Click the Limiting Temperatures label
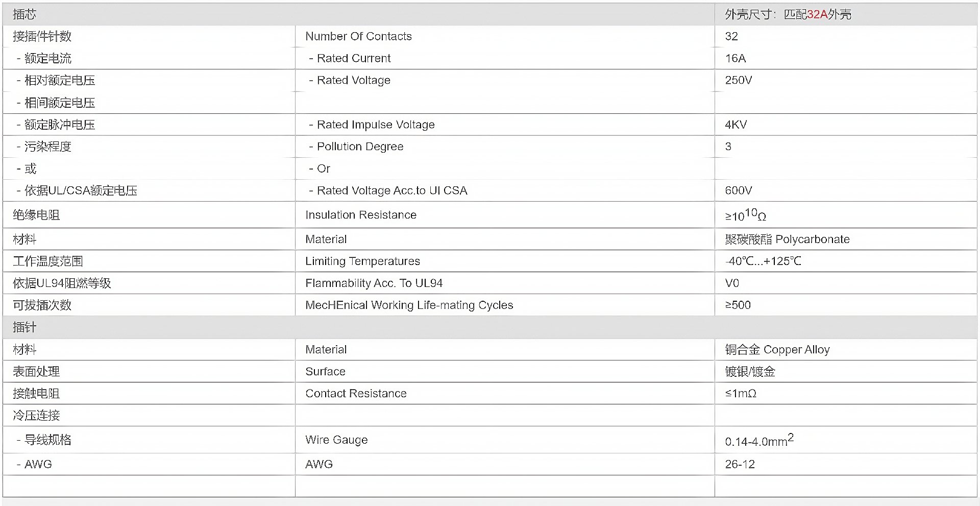This screenshot has width=980, height=506. (362, 261)
